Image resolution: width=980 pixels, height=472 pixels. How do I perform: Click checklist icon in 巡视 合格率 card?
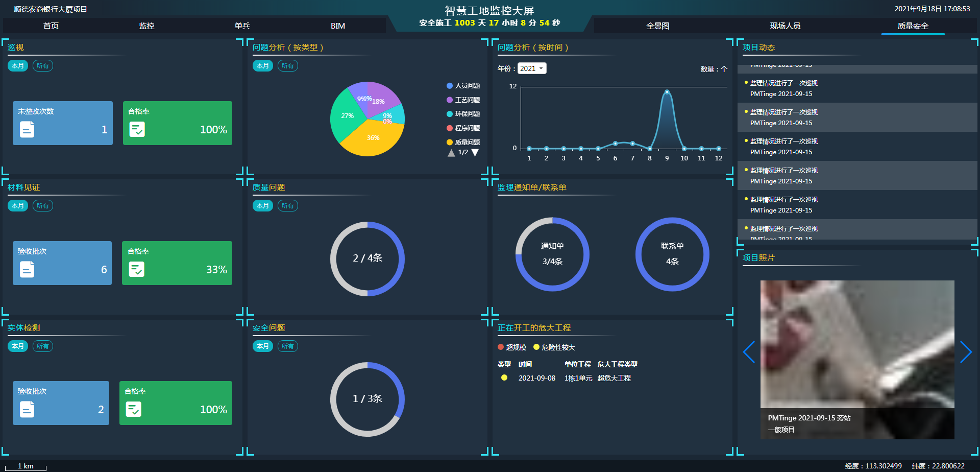point(137,129)
